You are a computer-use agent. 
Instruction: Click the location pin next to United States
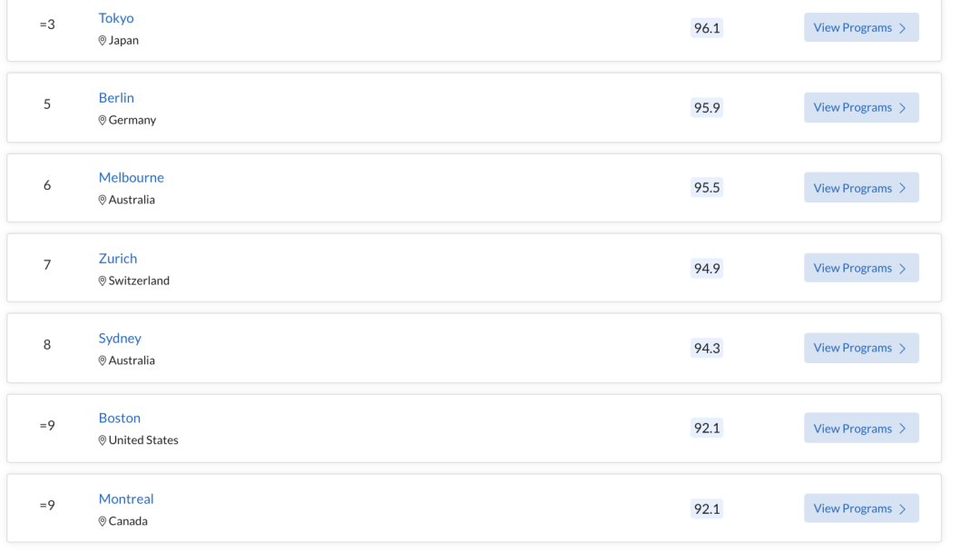[x=103, y=440]
